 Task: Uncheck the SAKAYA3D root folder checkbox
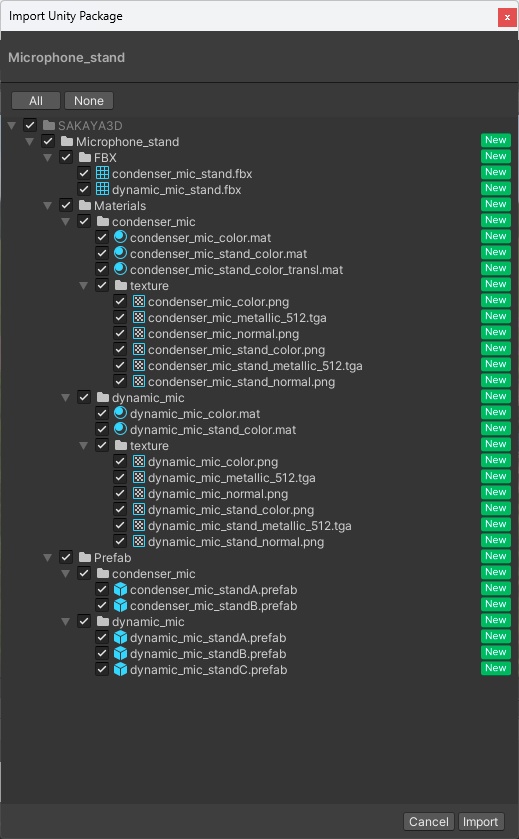30,125
